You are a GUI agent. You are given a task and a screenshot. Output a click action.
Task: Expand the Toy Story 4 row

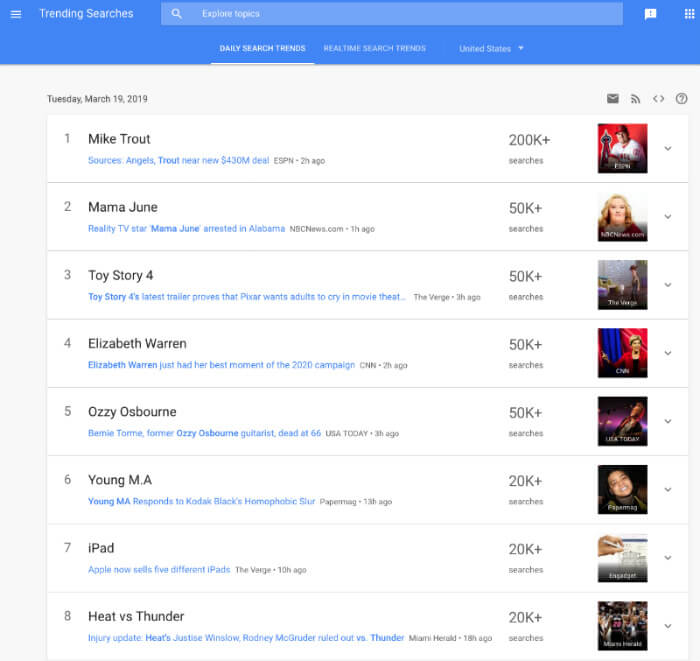pyautogui.click(x=668, y=285)
